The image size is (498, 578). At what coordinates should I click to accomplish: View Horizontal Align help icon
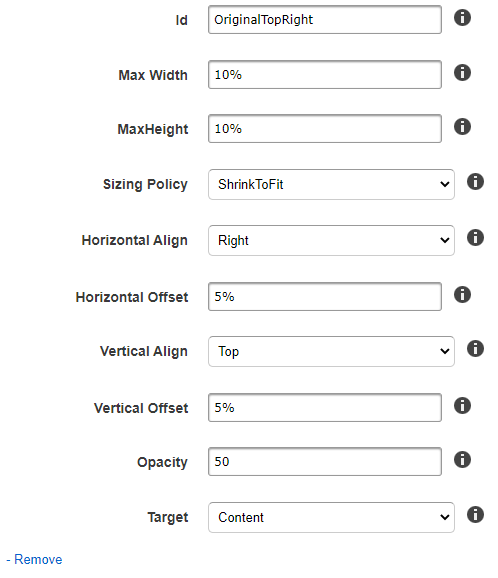pyautogui.click(x=475, y=238)
